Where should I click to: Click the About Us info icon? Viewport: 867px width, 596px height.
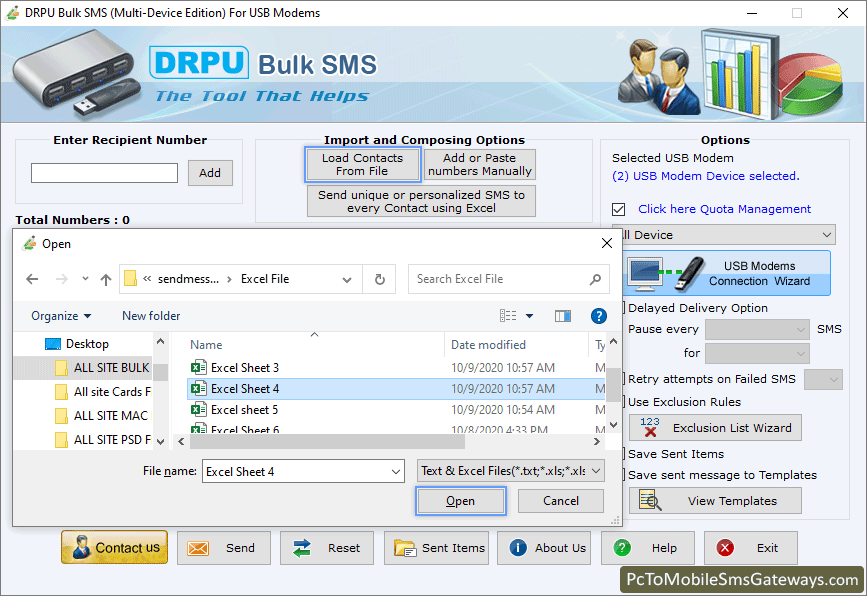[518, 548]
